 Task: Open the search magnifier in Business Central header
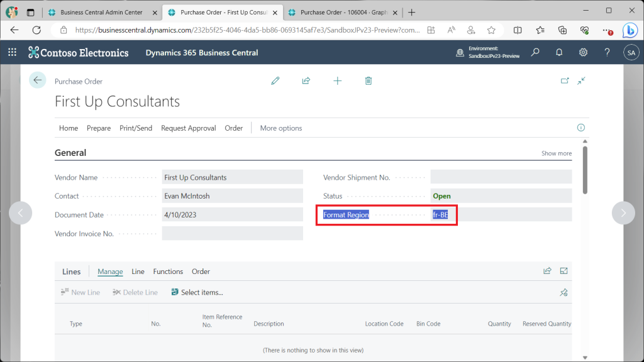[535, 53]
